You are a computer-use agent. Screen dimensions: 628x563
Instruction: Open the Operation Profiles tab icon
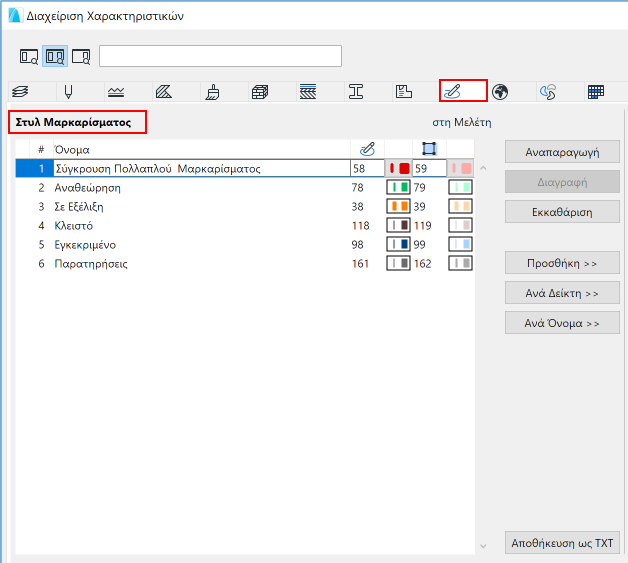pos(548,92)
